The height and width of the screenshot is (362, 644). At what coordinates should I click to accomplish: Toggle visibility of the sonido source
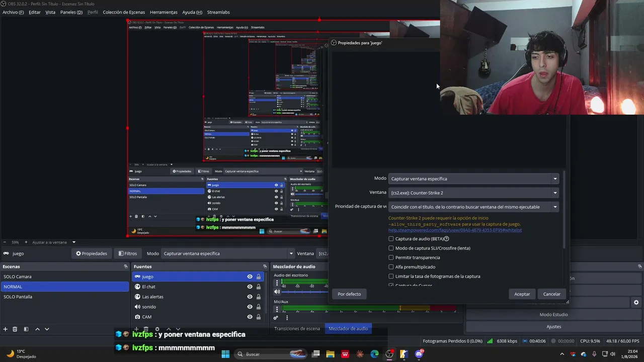pos(250,307)
